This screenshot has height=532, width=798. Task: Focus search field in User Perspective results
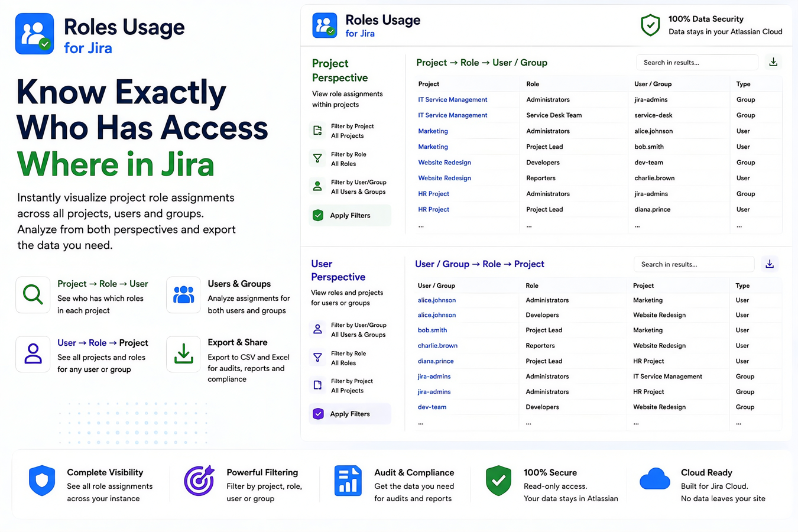tap(694, 264)
